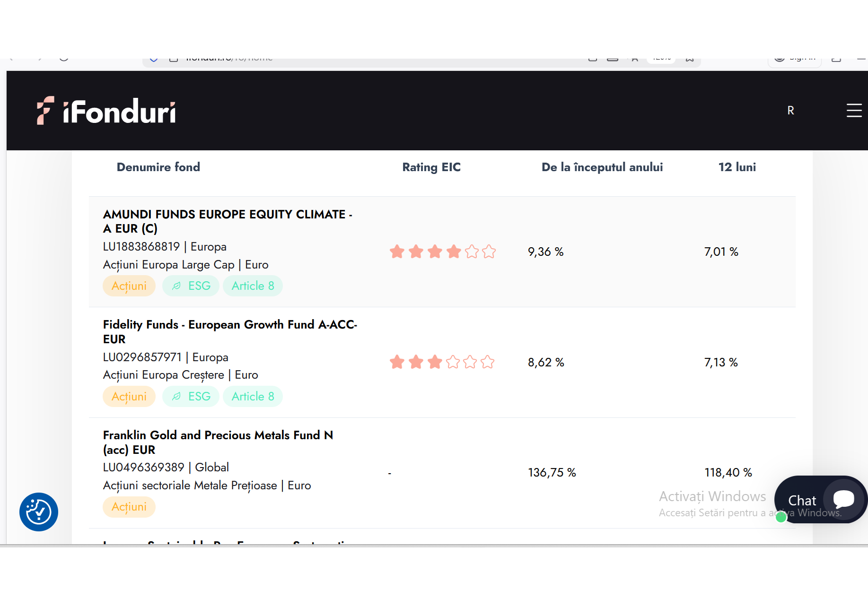Open AMUNDI FUNDS EUROPE EQUITY CLIMATE fund
The width and height of the screenshot is (868, 607).
228,221
